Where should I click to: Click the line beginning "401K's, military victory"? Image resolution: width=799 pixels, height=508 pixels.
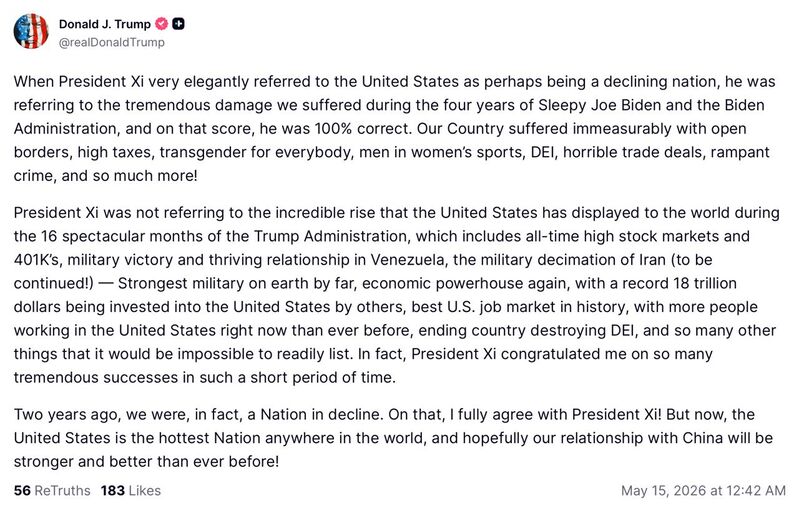coord(363,260)
